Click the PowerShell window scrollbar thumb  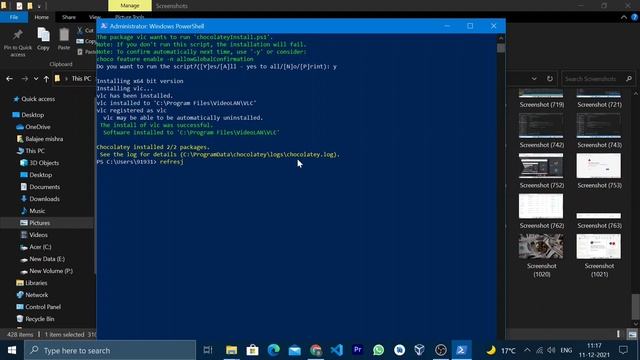click(501, 48)
